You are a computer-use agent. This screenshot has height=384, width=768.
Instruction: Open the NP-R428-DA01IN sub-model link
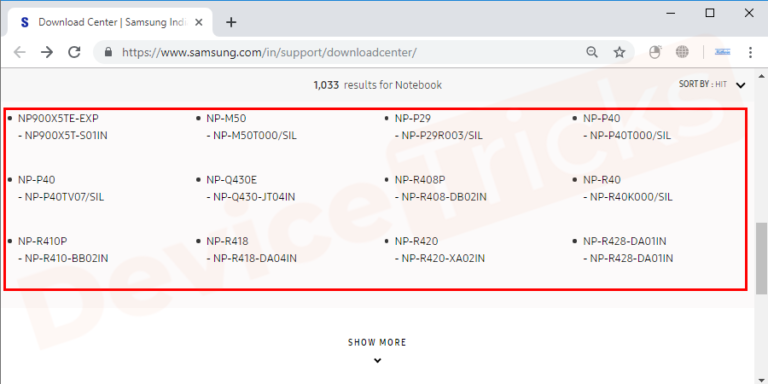631,258
